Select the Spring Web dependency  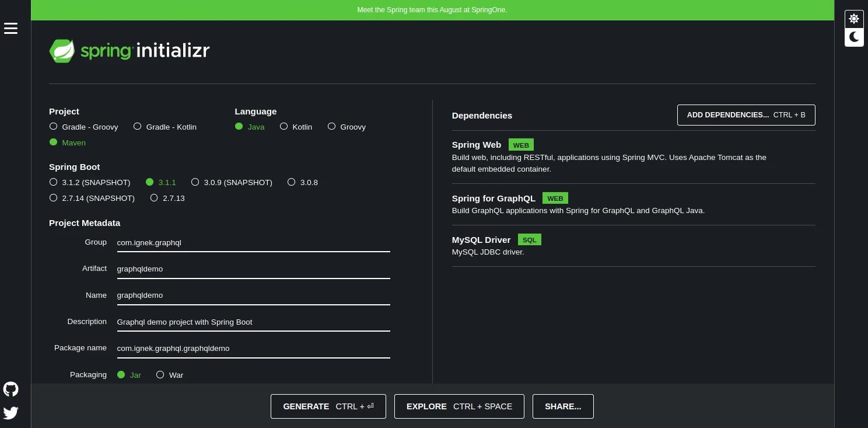pos(633,157)
